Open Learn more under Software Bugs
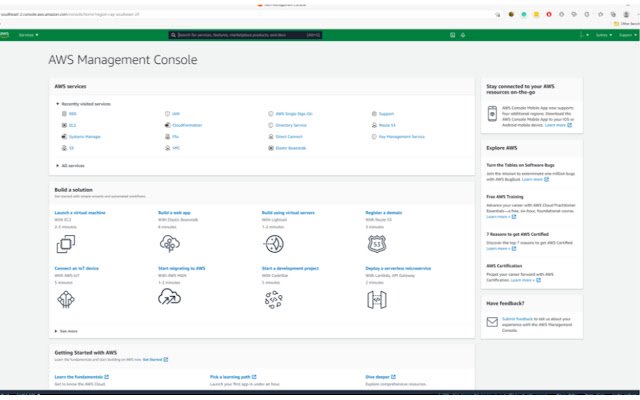640x400 pixels. tap(536, 180)
